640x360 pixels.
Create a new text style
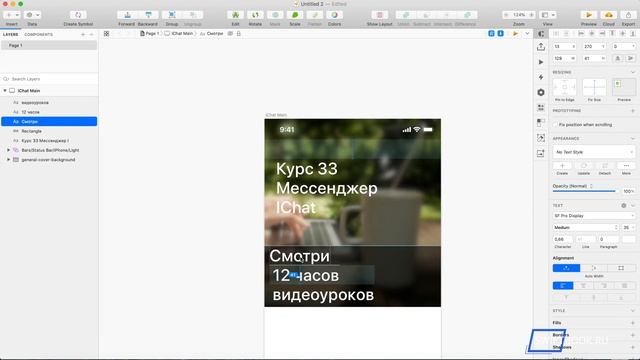pos(562,166)
